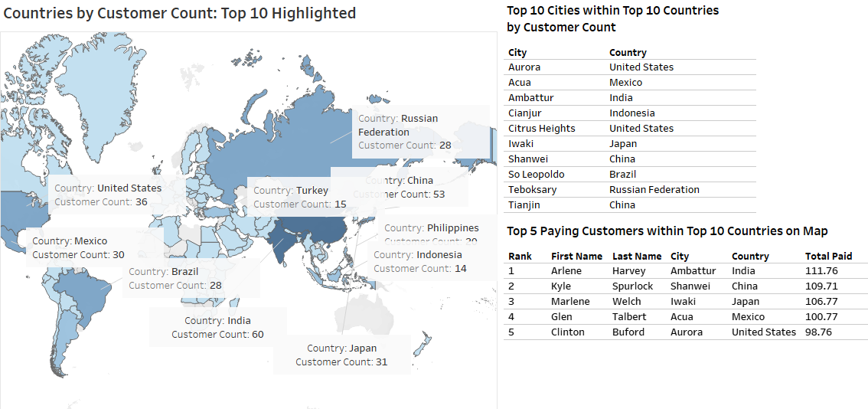Click Tianjin in the cities table
The image size is (868, 409).
click(524, 204)
